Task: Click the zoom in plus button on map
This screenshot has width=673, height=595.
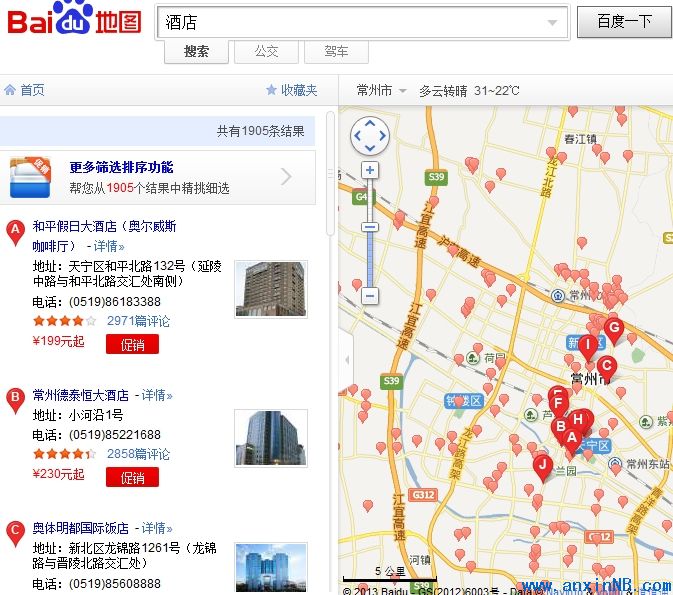Action: (x=370, y=171)
